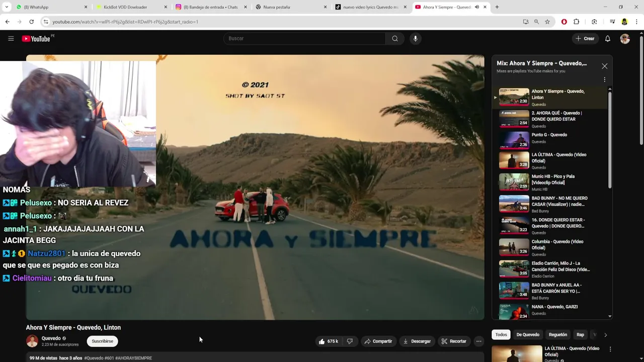644x362 pixels.
Task: Open the recommended LA ÚLTIMA video's options menu
Action: coord(610,349)
